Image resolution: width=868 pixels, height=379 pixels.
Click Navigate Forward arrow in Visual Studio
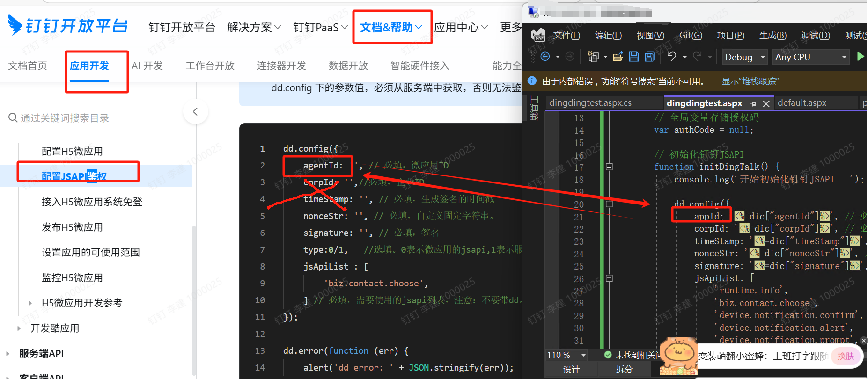[x=570, y=57]
